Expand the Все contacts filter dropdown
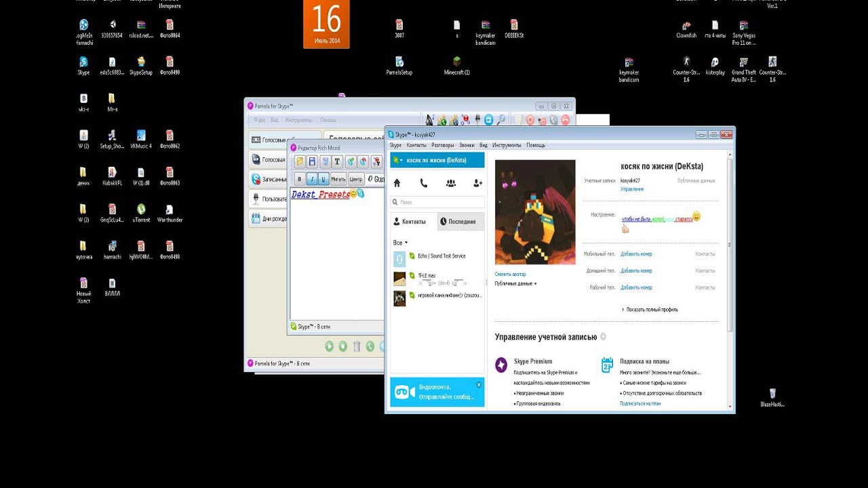 (x=400, y=243)
